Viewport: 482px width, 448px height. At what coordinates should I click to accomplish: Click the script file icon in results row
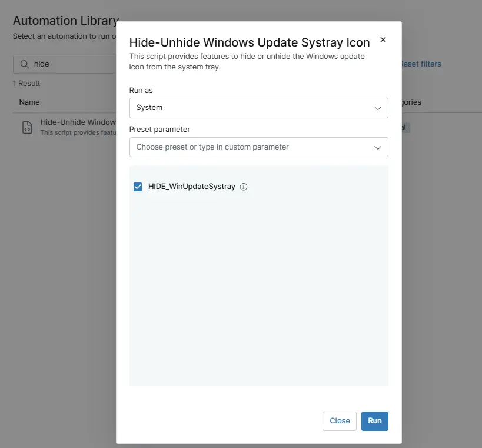27,127
